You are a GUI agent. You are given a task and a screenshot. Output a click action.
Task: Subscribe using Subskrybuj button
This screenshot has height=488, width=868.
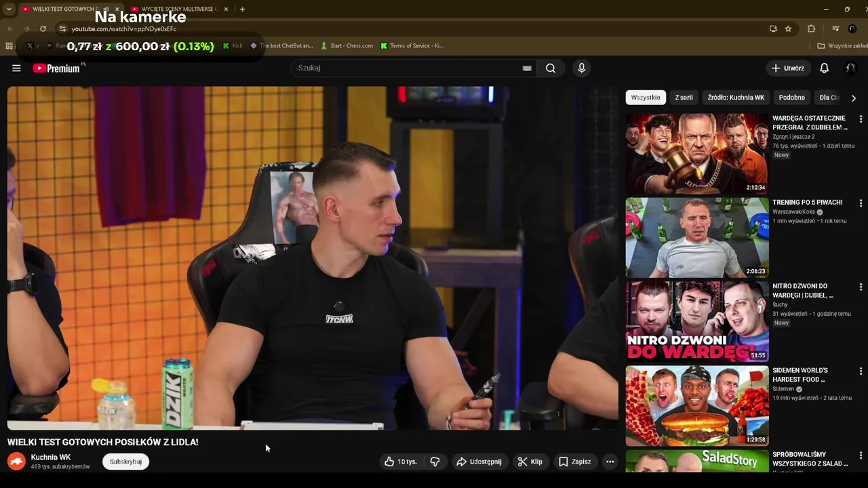(125, 462)
